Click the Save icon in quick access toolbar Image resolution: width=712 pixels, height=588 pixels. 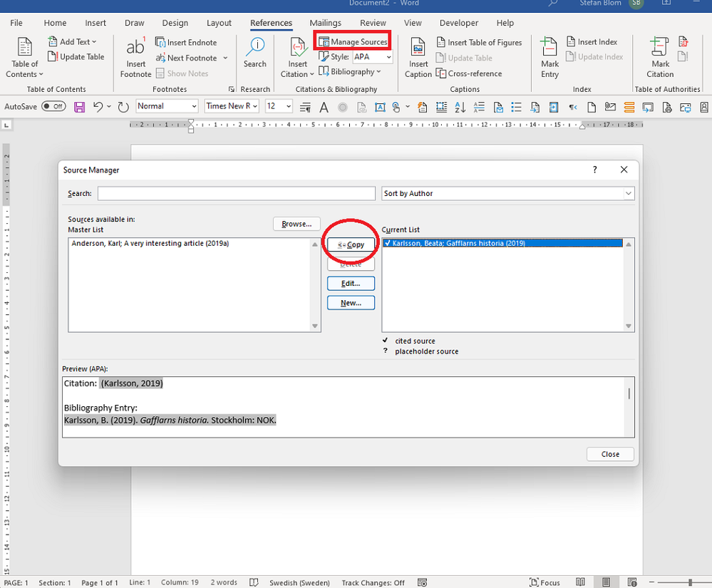coord(79,107)
